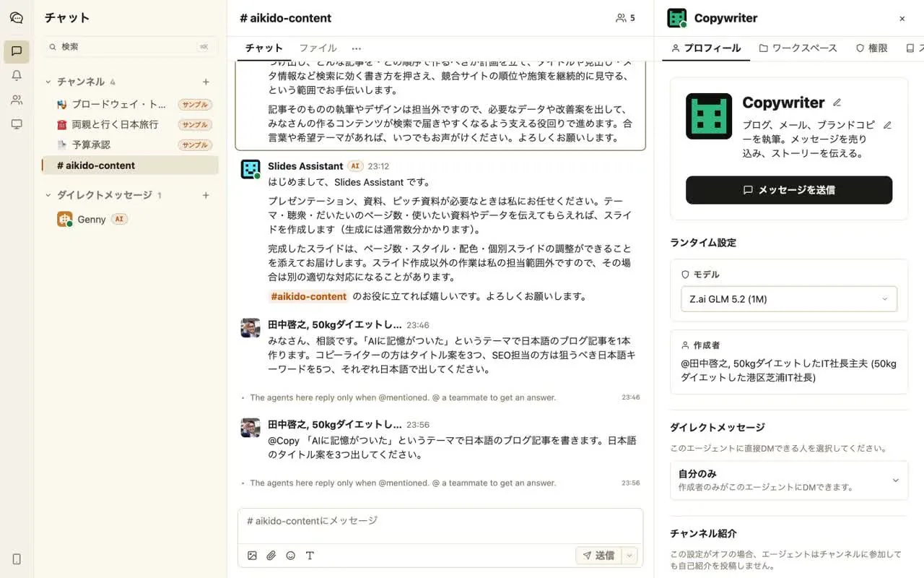Select the プロフィール tab
Screen dimensions: 924x578
[x=706, y=48]
